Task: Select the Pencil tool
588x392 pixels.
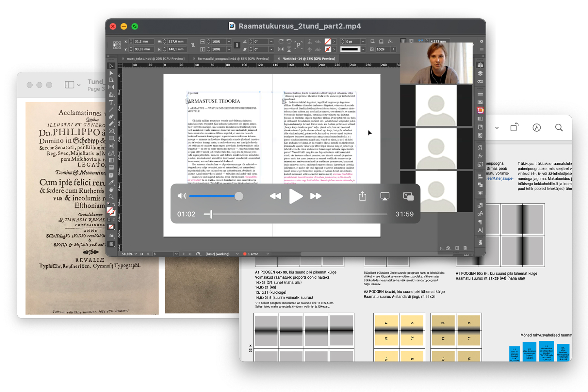Action: (111, 124)
